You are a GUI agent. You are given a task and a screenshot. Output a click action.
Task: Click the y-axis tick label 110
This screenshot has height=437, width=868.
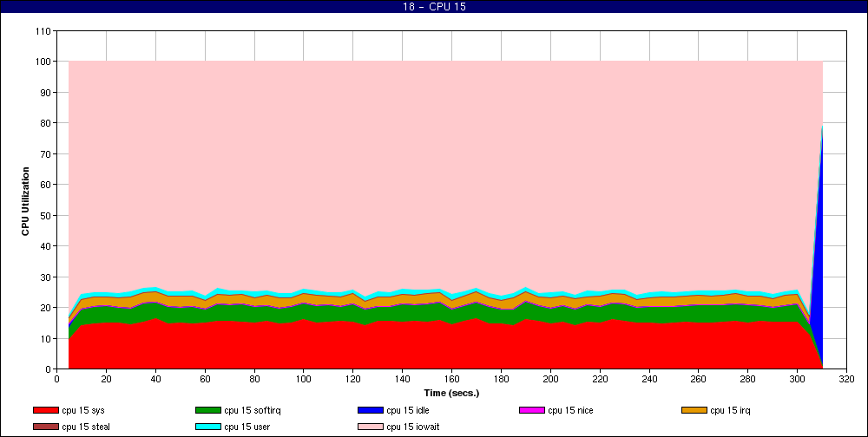tap(43, 31)
